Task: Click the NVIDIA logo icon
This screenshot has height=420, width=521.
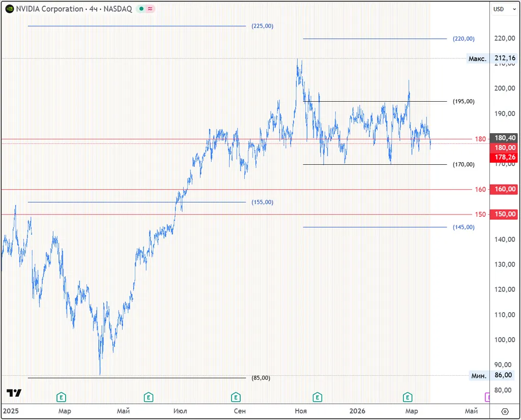Action: [x=9, y=9]
